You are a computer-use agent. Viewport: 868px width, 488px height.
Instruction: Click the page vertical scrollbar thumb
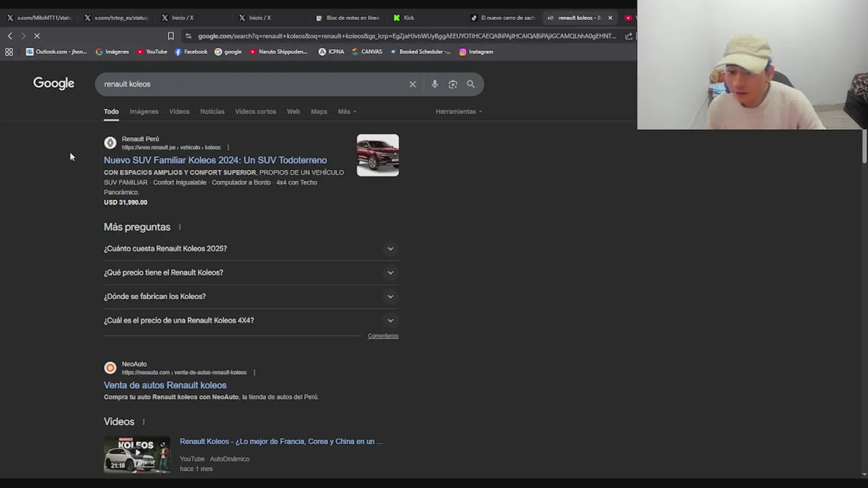pyautogui.click(x=864, y=146)
